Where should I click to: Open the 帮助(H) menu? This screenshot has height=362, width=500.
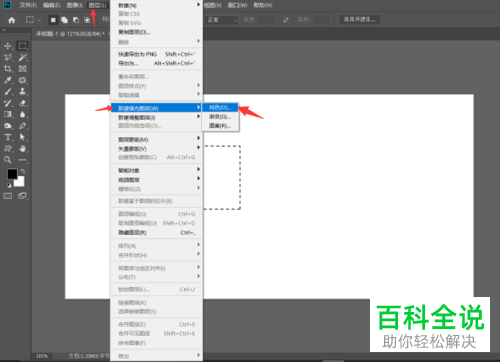click(263, 5)
